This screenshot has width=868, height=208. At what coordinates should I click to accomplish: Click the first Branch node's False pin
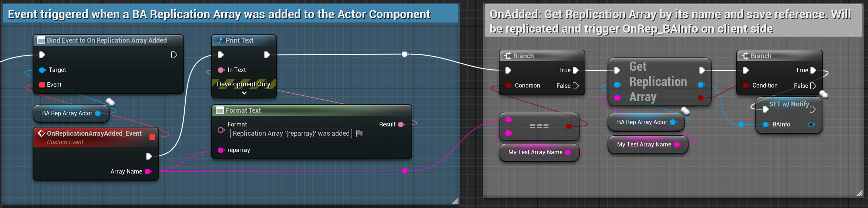pos(576,86)
